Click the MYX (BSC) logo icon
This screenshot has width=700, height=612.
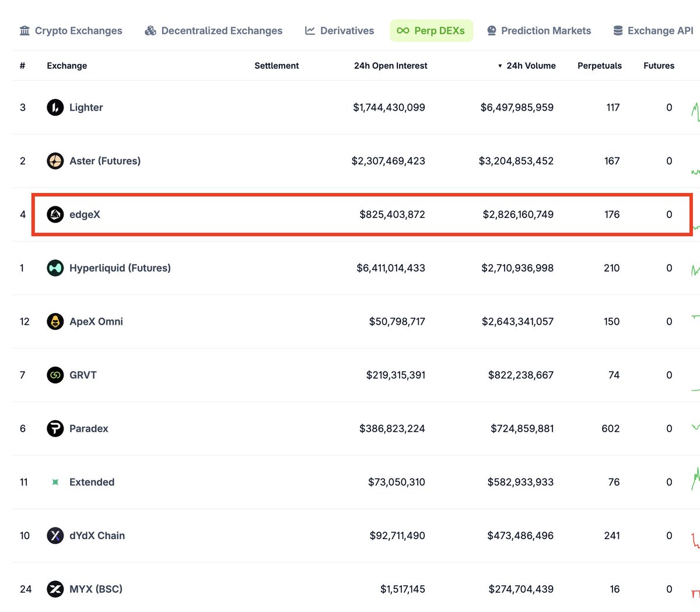coord(55,589)
